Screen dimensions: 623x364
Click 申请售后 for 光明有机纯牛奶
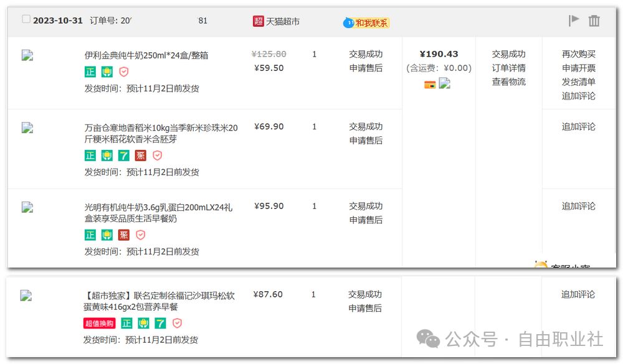coord(366,220)
